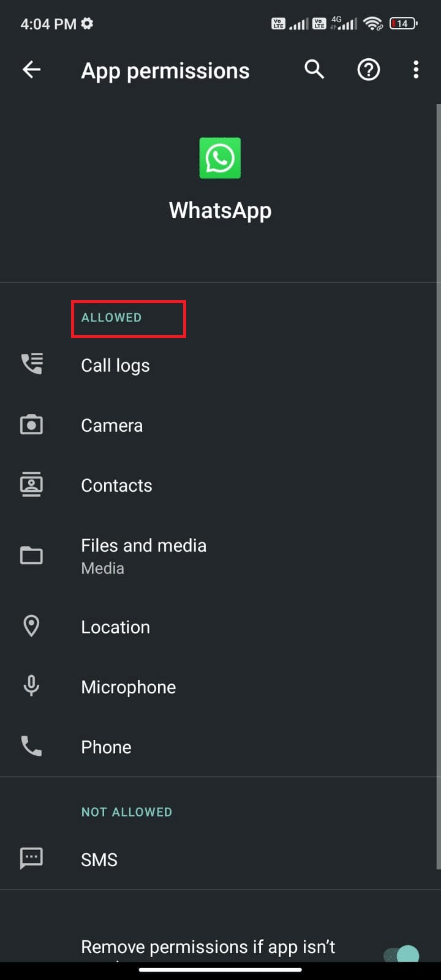Image resolution: width=441 pixels, height=980 pixels.
Task: Tap the WhatsApp app icon
Action: coord(220,158)
